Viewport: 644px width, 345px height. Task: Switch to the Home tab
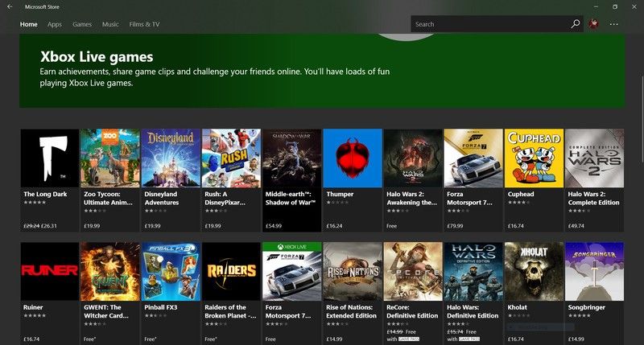pyautogui.click(x=28, y=24)
